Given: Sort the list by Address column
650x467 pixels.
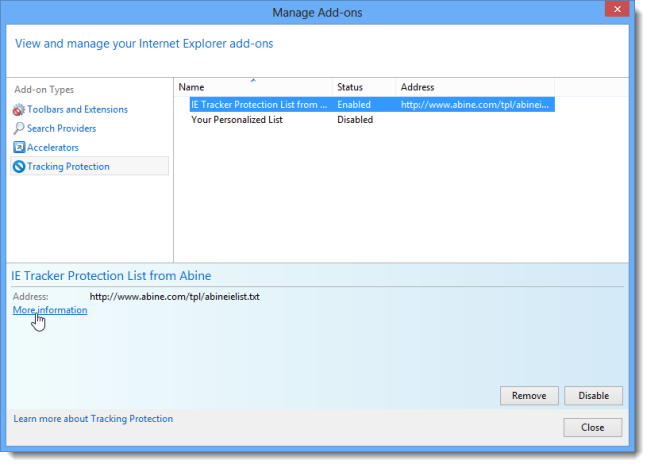Looking at the screenshot, I should pyautogui.click(x=475, y=87).
